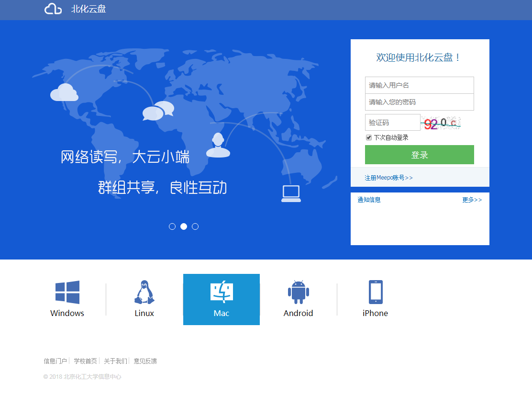Select the third carousel indicator dot
Screen dimensions: 532x407
[x=195, y=226]
